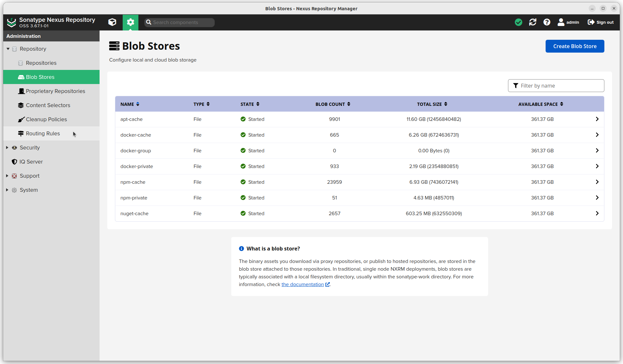Click the Sonatype Nexus logo icon
The height and width of the screenshot is (364, 623).
(12, 22)
